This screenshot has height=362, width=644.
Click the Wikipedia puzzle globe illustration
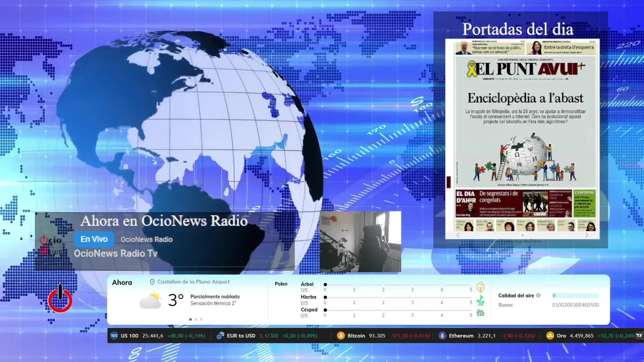(x=526, y=155)
